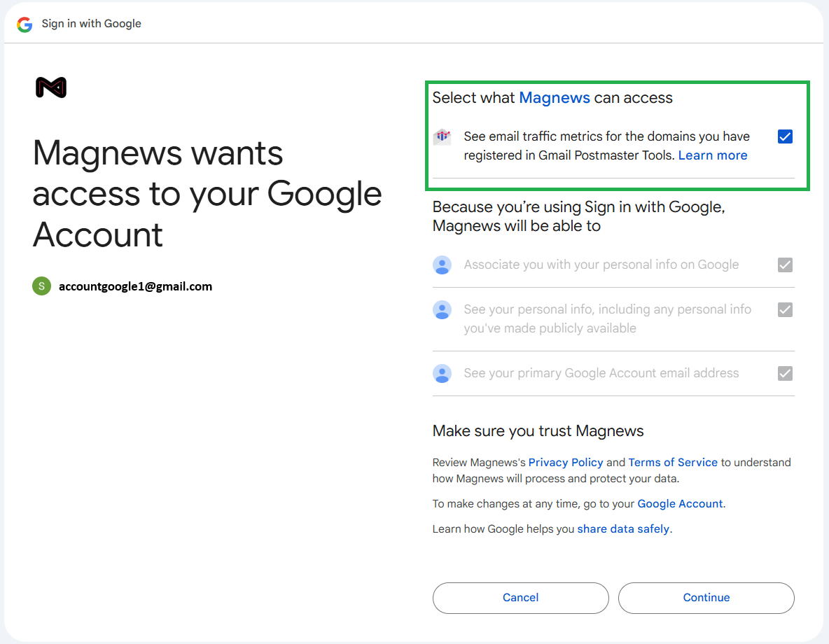Screen dimensions: 829x644
Task: Open the share data safely link
Action: (623, 529)
